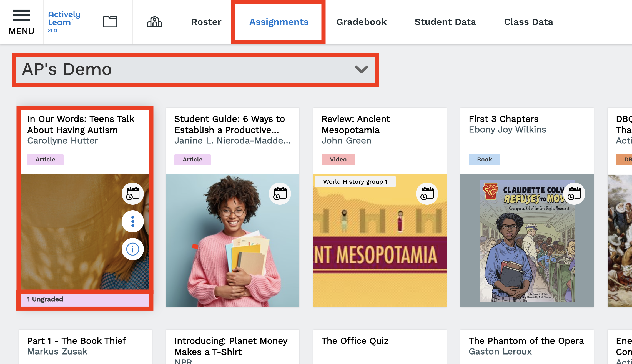Open schedule icon on Autism article card
The image size is (632, 364).
pyautogui.click(x=133, y=194)
